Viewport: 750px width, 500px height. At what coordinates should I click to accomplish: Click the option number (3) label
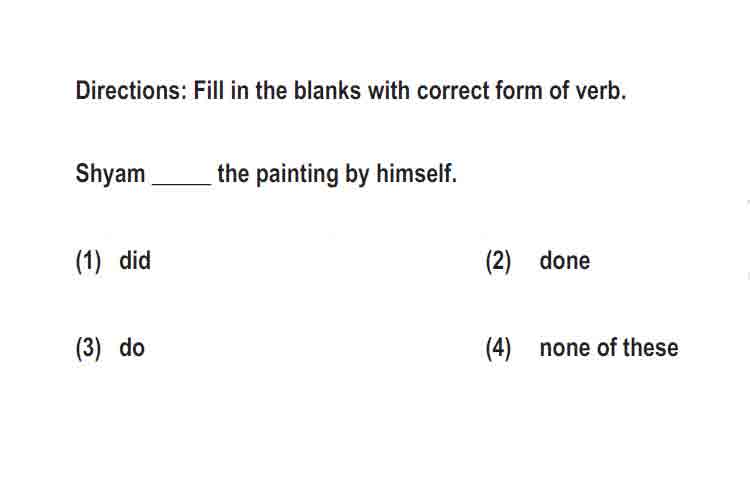(x=88, y=348)
